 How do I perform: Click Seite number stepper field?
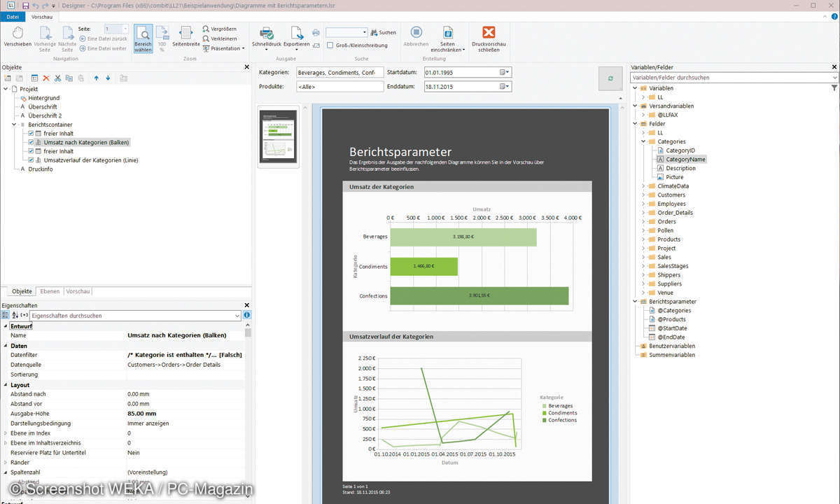(x=116, y=29)
